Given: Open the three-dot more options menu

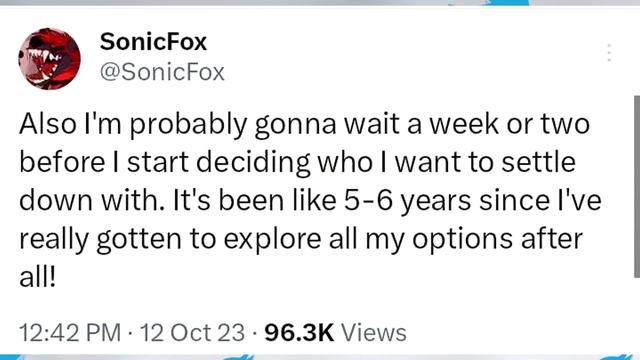Looking at the screenshot, I should 609,53.
